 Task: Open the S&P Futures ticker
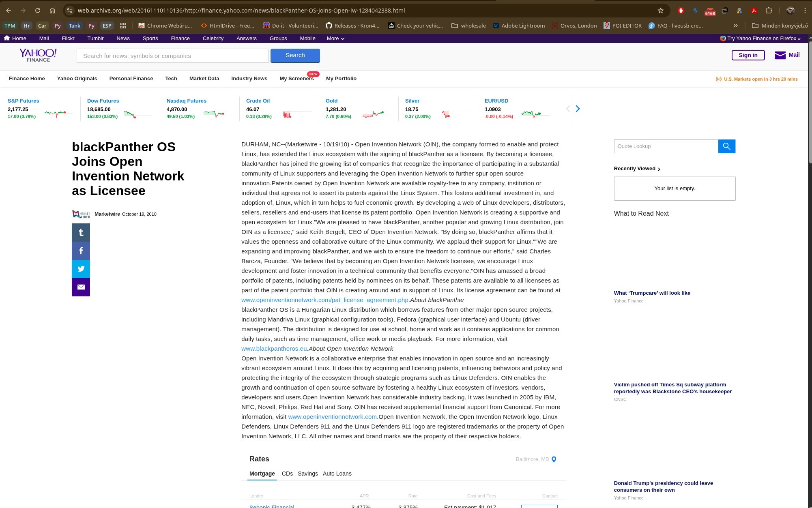[x=23, y=101]
